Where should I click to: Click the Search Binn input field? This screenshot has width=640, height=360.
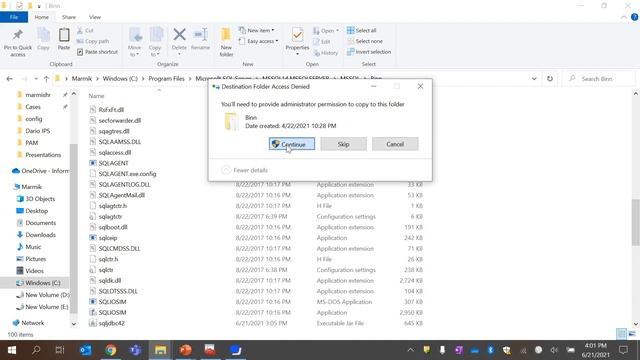[x=599, y=79]
